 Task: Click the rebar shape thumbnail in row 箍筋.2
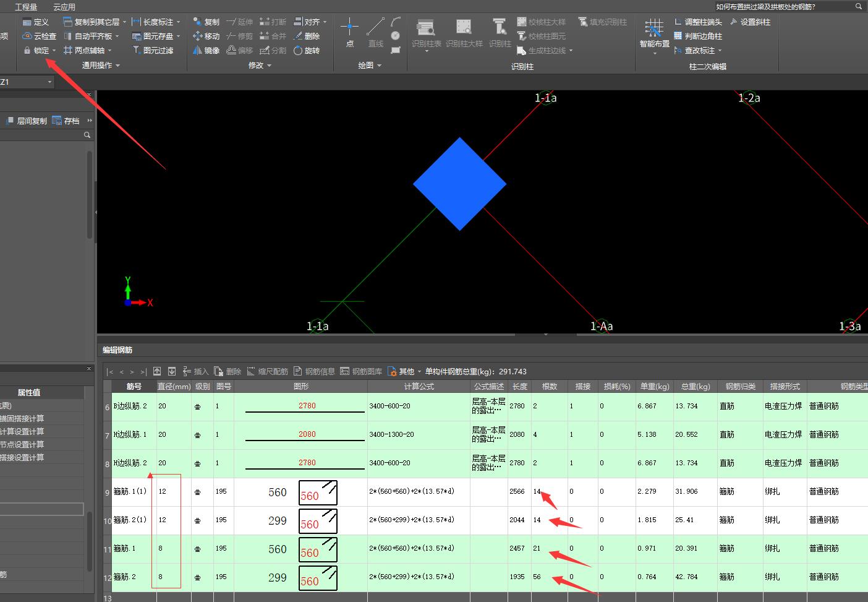click(318, 578)
